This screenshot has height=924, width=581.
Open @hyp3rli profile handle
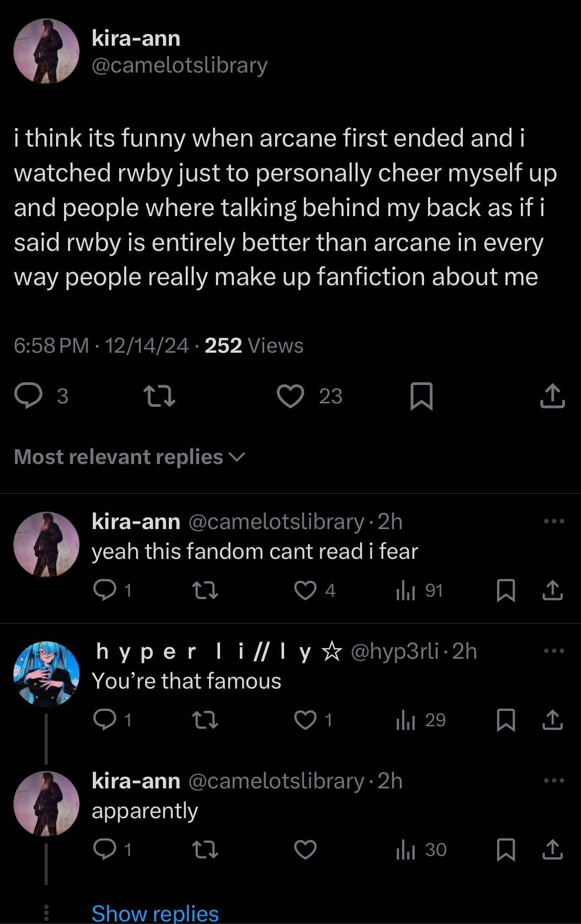pos(395,651)
